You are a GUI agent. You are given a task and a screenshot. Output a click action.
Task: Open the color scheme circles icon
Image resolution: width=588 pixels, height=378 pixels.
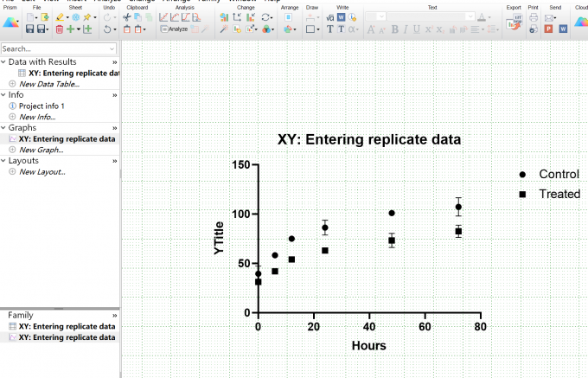(266, 29)
